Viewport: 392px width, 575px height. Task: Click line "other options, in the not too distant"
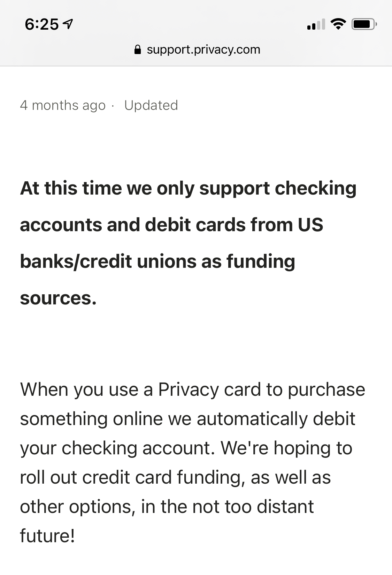pyautogui.click(x=167, y=507)
